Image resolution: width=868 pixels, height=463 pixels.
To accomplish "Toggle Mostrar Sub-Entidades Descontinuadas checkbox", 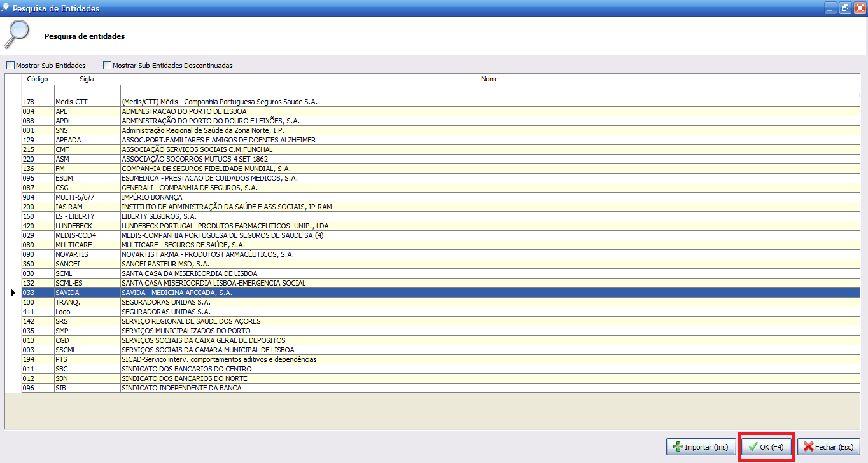I will pos(107,66).
